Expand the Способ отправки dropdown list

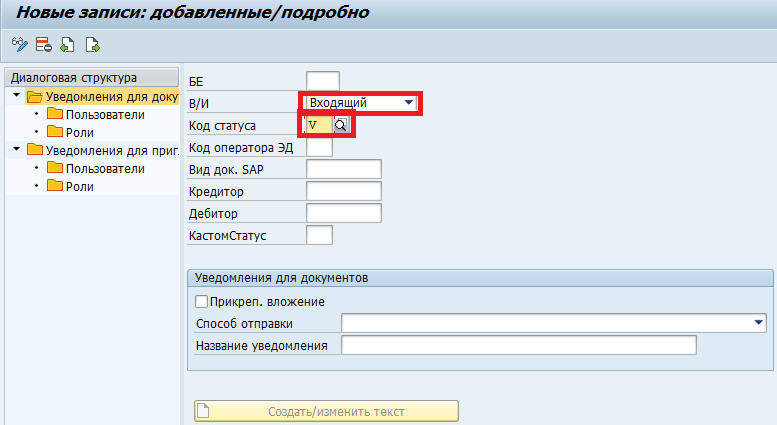click(x=759, y=323)
